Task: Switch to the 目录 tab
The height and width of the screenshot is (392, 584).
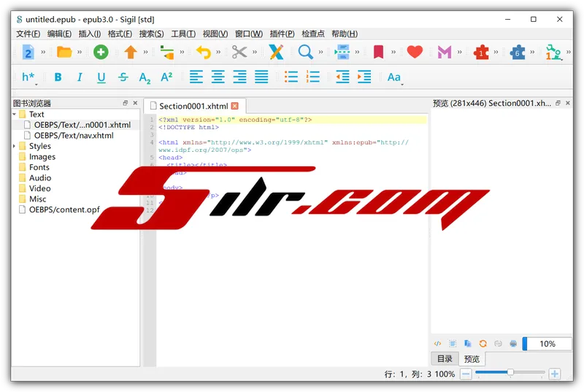Action: pyautogui.click(x=445, y=359)
